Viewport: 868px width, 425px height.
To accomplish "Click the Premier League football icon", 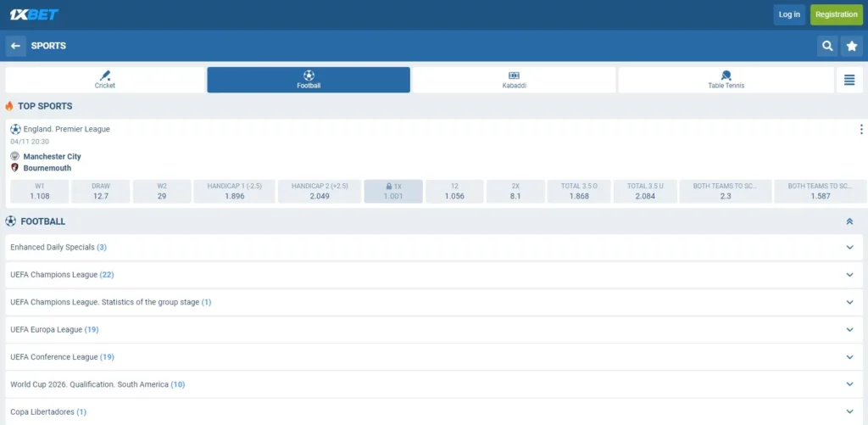I will pos(15,129).
